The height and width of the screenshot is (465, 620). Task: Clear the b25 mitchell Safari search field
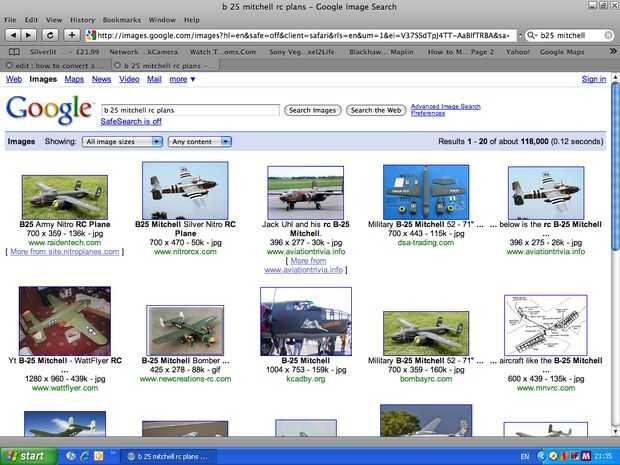click(608, 35)
